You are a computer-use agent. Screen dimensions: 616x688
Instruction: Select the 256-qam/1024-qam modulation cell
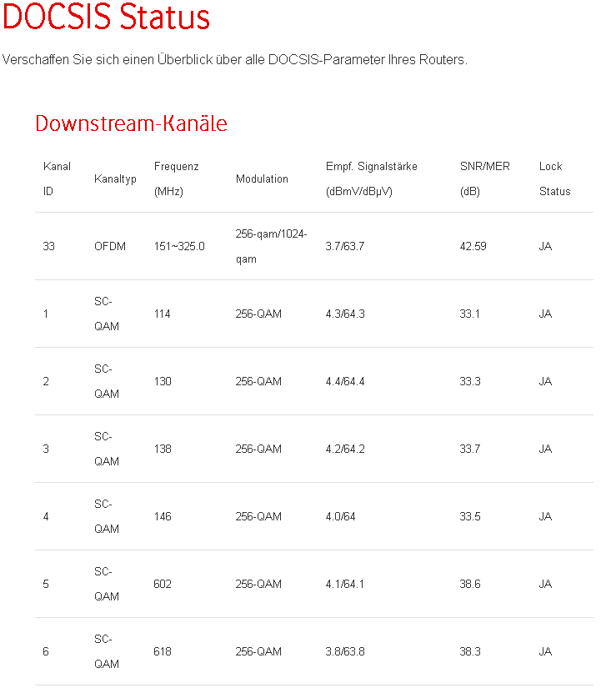tap(271, 246)
